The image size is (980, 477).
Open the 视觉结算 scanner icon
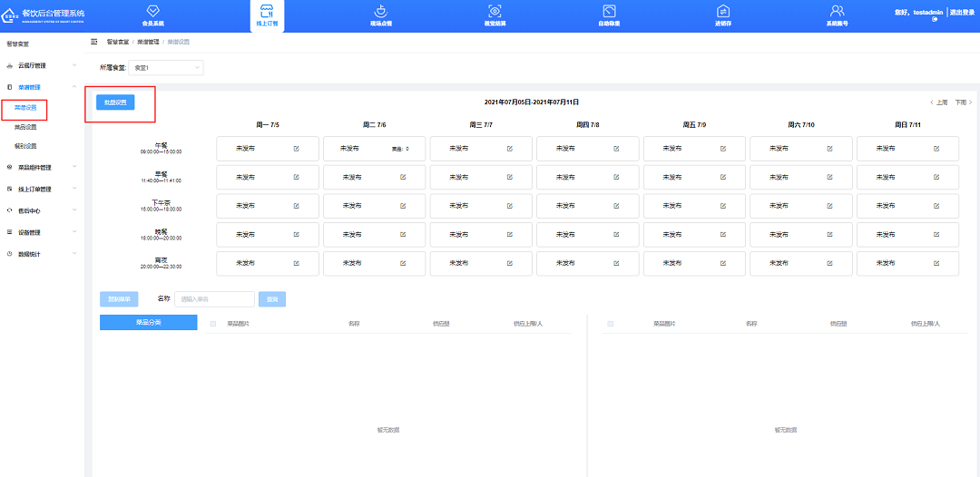pyautogui.click(x=495, y=11)
